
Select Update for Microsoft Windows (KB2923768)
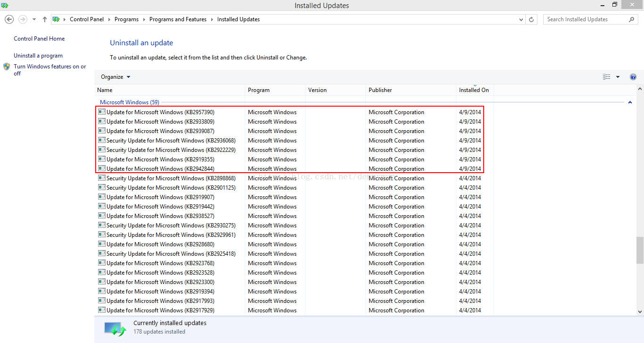(160, 263)
